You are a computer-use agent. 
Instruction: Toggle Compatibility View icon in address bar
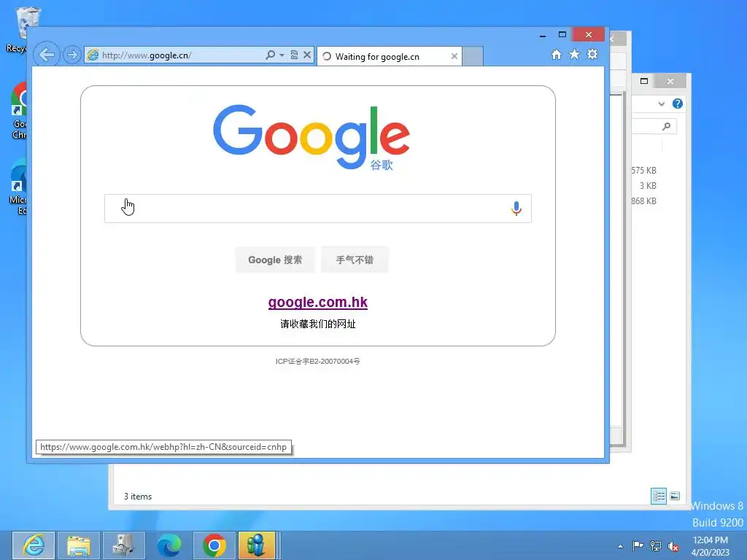tap(295, 55)
